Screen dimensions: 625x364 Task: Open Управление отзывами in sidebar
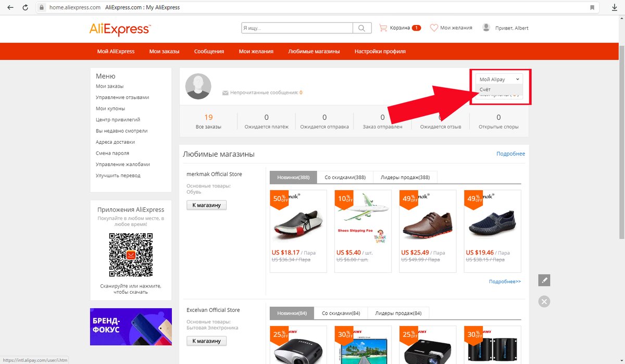pos(122,97)
